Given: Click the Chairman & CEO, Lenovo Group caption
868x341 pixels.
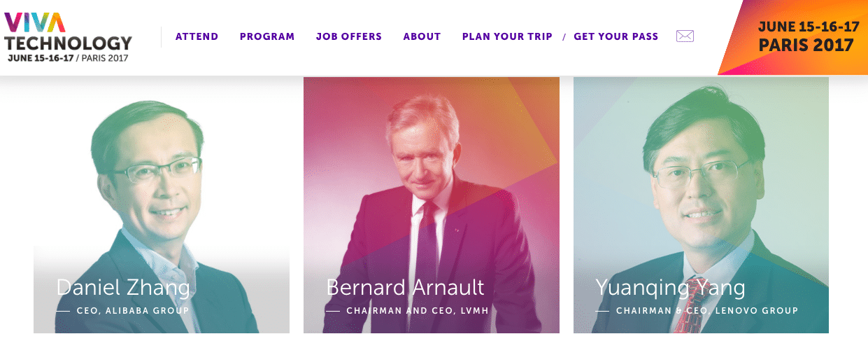Looking at the screenshot, I should pyautogui.click(x=706, y=310).
